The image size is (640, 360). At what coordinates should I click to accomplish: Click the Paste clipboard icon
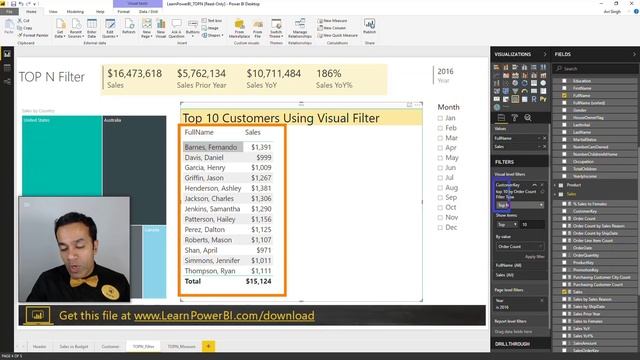point(9,27)
